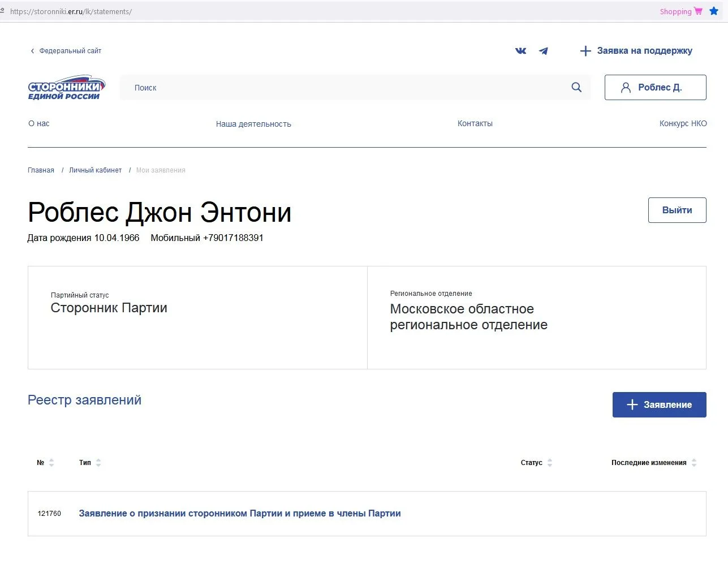Click the magnifier search icon
Screen dimensions: 728x564
point(576,87)
